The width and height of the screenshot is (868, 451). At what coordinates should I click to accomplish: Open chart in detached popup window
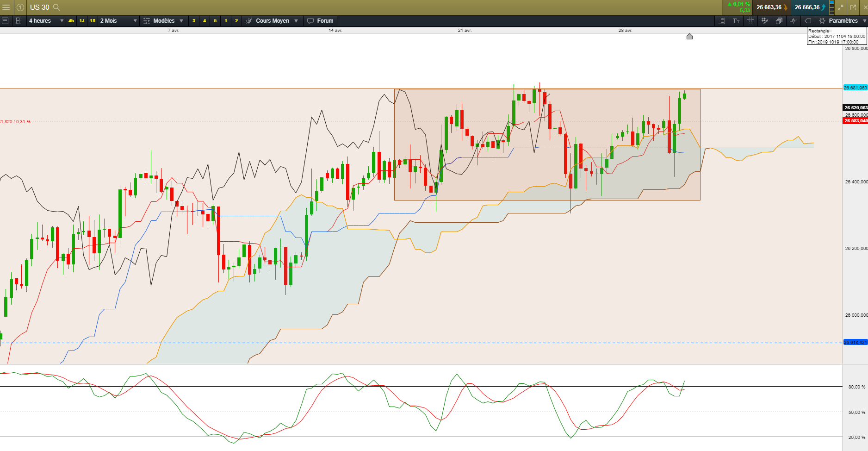[x=853, y=7]
